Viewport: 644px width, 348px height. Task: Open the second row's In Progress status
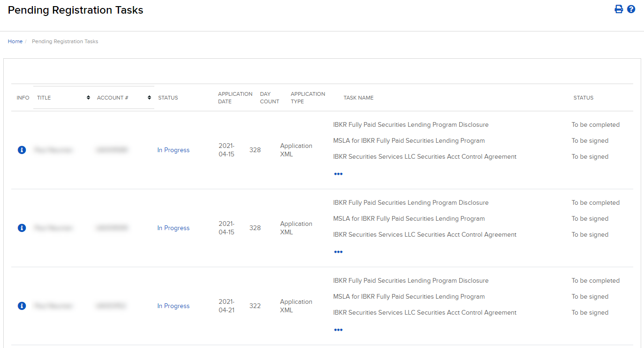click(173, 228)
